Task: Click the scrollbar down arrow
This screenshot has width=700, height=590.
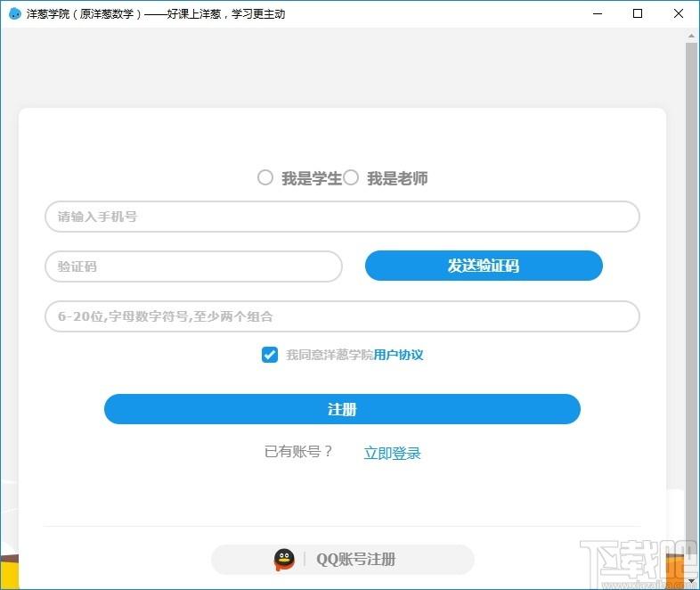Action: pyautogui.click(x=691, y=581)
